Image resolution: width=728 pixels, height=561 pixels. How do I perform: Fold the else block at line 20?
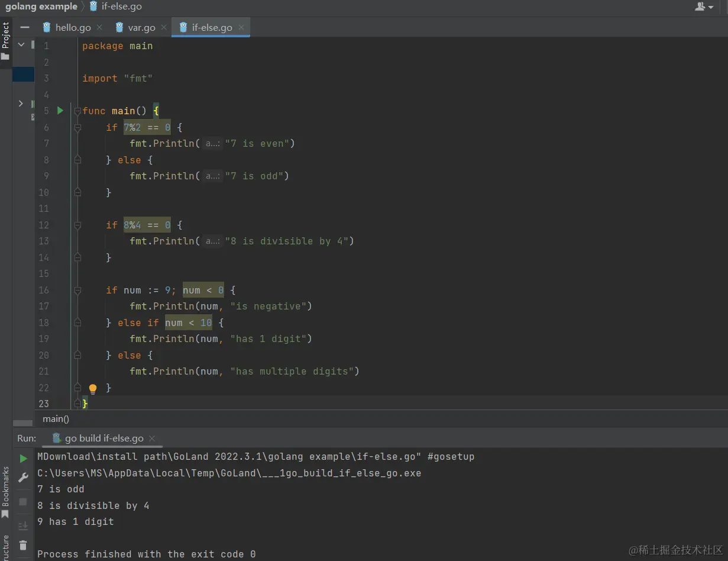[77, 355]
